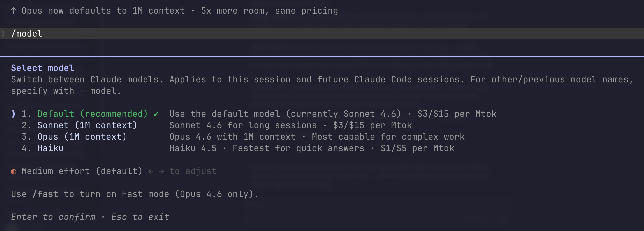Screen dimensions: 644x231
Task: Click the half-filled effort indicator circle
Action: click(14, 171)
